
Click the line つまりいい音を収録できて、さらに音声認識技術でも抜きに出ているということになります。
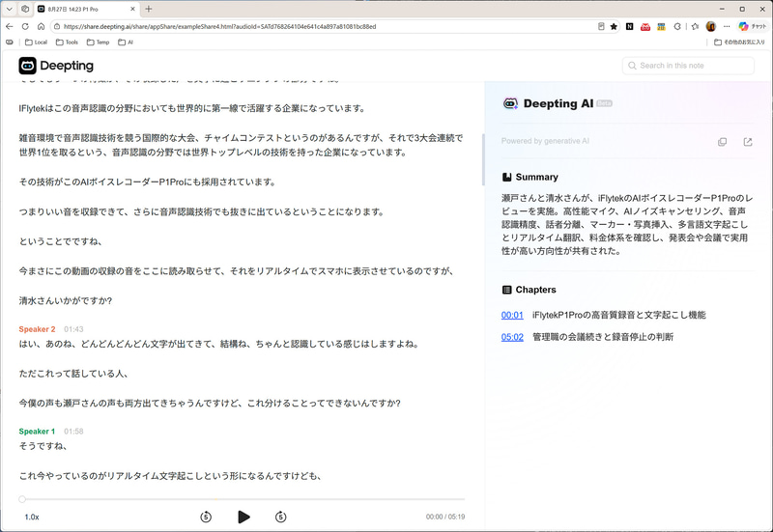pos(202,211)
